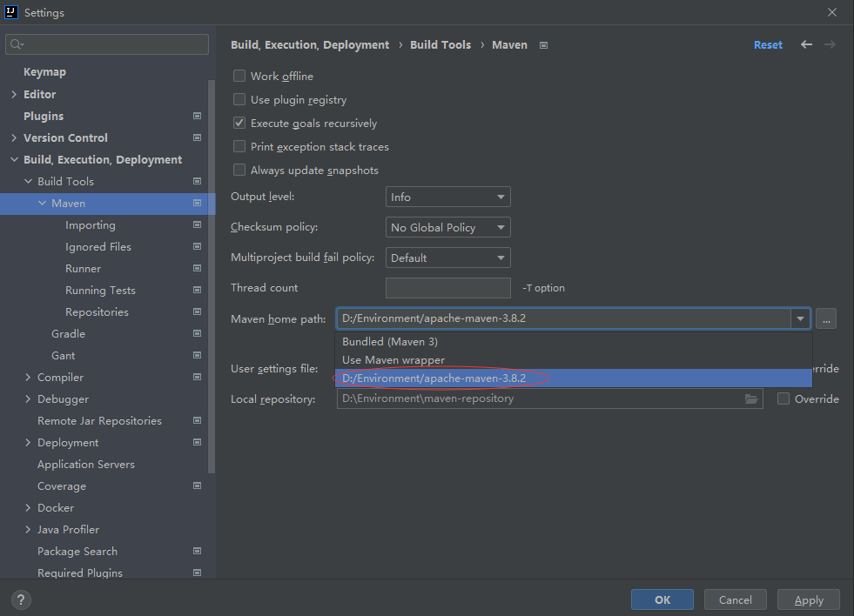Click the back navigation arrow icon
Image resolution: width=854 pixels, height=616 pixels.
[x=806, y=44]
